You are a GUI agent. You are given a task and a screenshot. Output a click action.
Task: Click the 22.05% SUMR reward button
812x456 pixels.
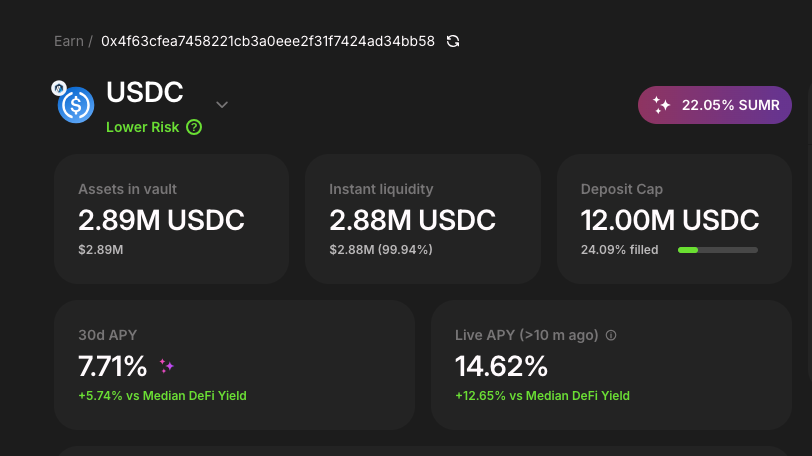(x=715, y=105)
